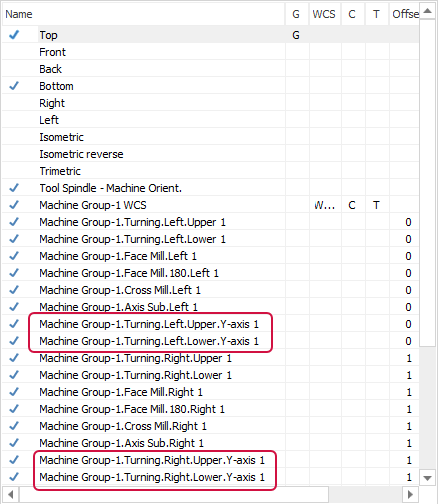Click the T indicator in Machine Group-1 WCS row

[x=376, y=205]
